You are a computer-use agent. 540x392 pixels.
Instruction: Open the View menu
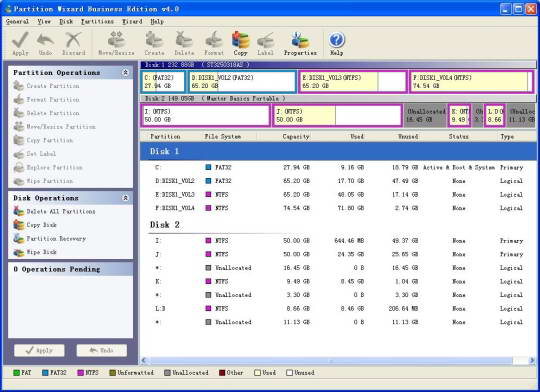[x=44, y=21]
